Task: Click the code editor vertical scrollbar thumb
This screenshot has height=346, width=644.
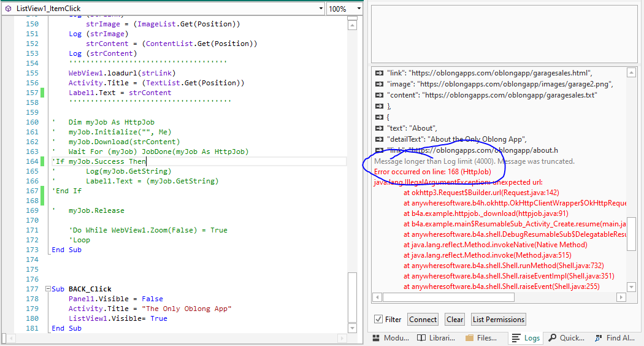Action: (352, 297)
